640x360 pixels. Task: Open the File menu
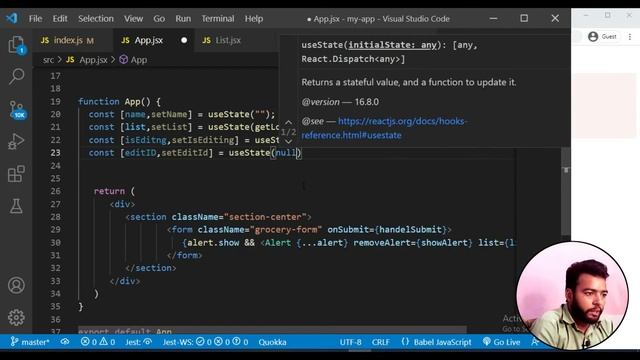(x=36, y=19)
